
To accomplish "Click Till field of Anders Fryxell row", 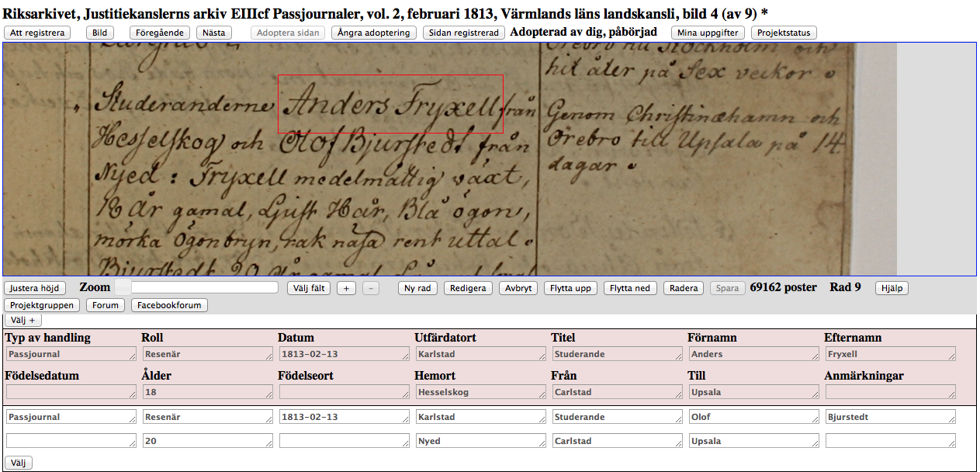I will (x=754, y=392).
